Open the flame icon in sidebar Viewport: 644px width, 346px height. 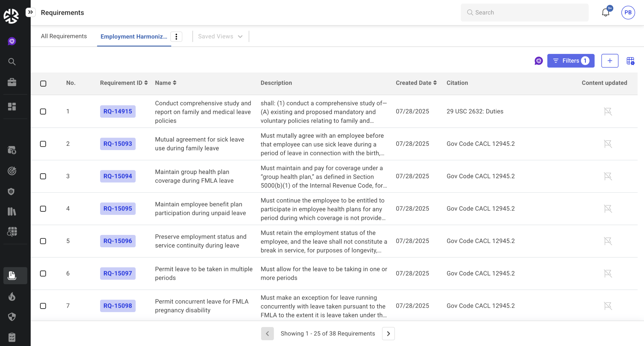pos(12,297)
